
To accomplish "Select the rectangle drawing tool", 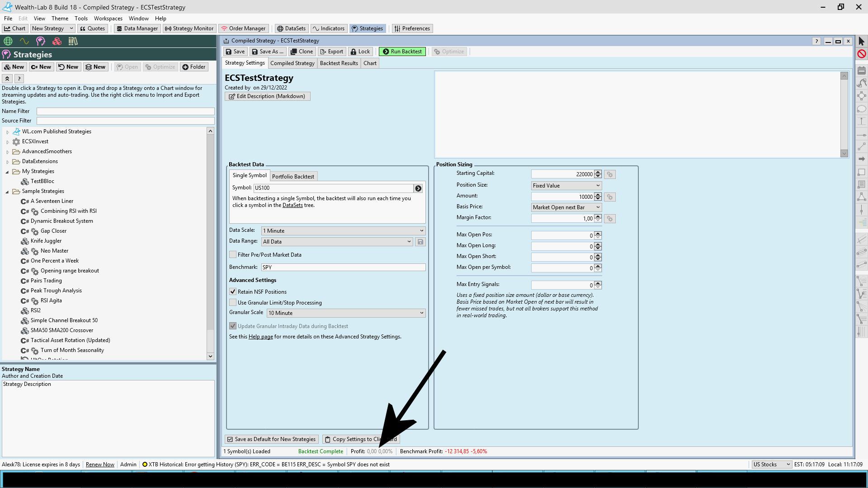I will (862, 172).
